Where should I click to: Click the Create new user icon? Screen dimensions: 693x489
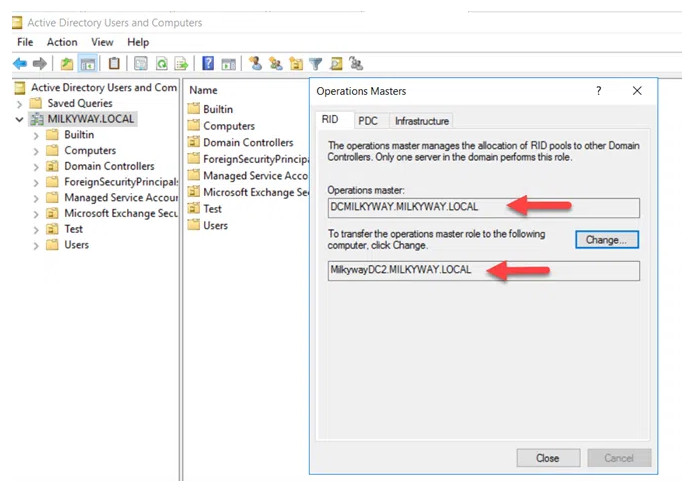tap(256, 63)
